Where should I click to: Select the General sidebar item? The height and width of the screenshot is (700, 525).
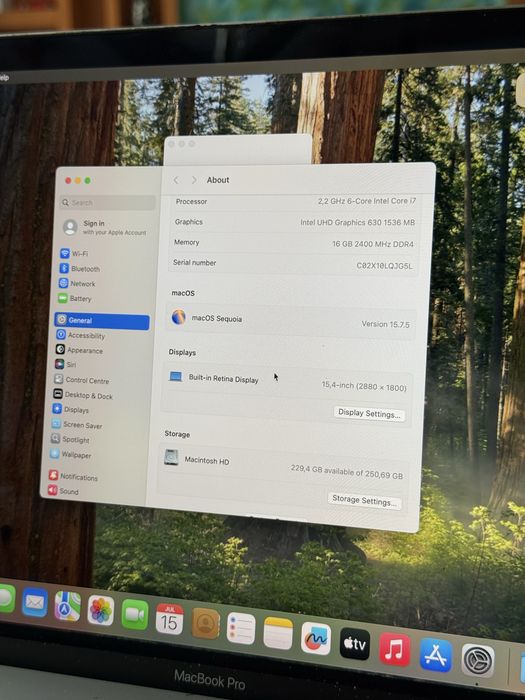(x=102, y=321)
